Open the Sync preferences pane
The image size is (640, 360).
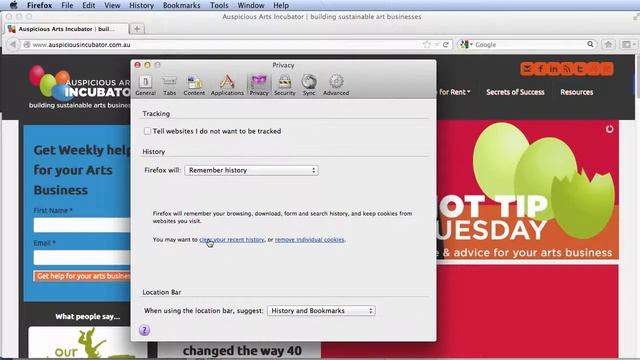[x=309, y=85]
